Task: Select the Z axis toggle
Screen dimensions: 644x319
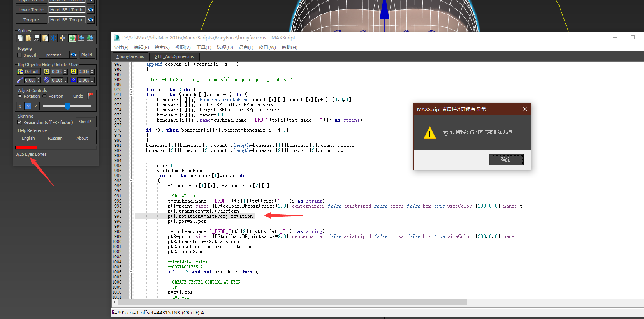Action: (36, 106)
